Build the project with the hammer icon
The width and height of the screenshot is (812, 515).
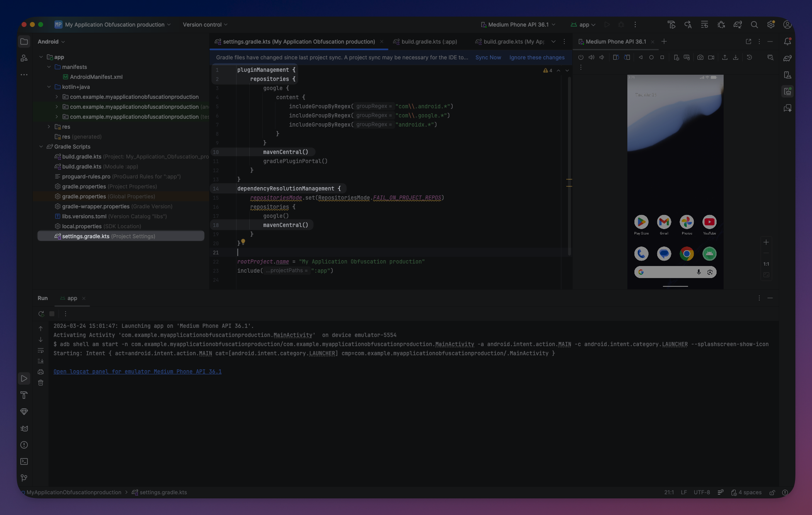pyautogui.click(x=671, y=24)
